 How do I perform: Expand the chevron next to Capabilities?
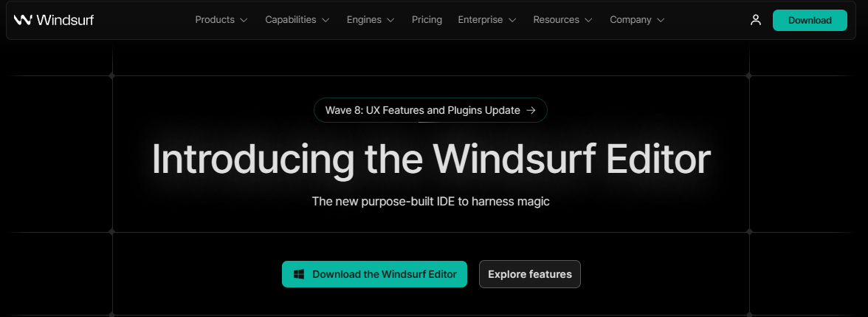pyautogui.click(x=325, y=20)
